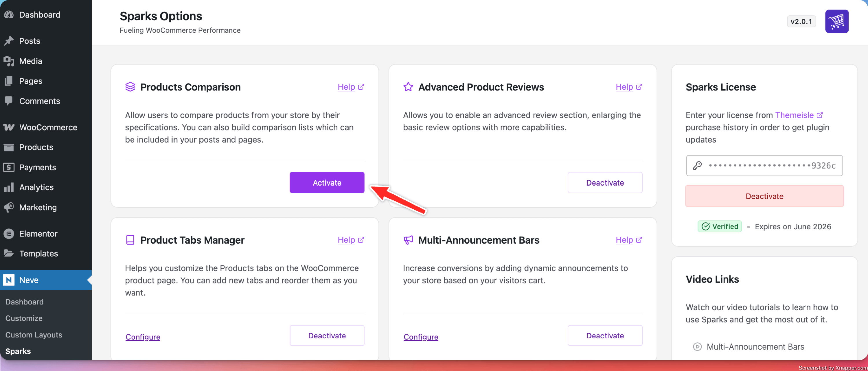
Task: Deactivate the Product Tabs Manager module
Action: pos(326,335)
